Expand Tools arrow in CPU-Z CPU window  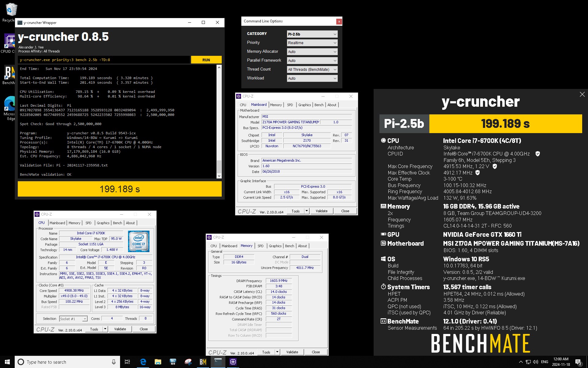105,329
